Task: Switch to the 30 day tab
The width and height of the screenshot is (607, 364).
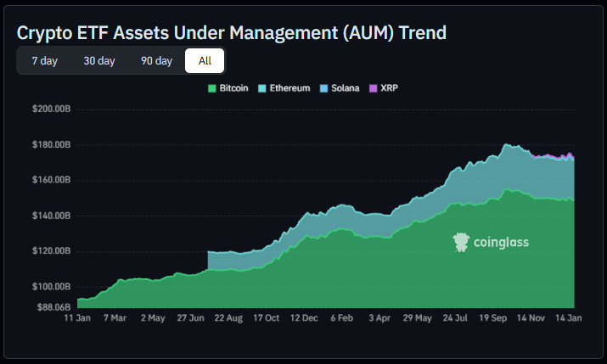Action: (x=98, y=61)
